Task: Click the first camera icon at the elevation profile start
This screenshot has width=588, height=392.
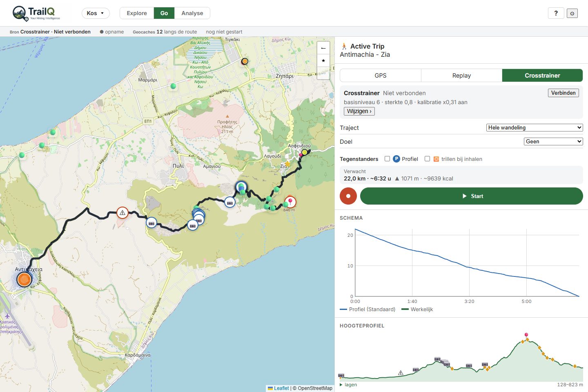Action: point(341,375)
